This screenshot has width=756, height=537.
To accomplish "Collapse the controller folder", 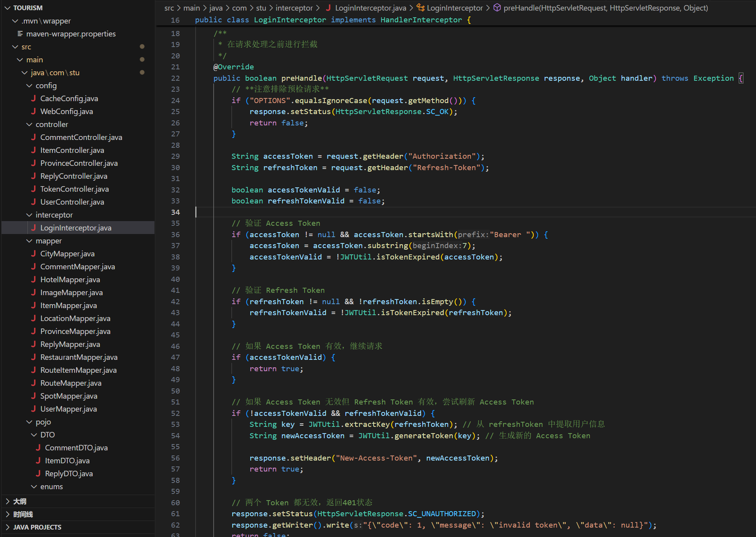I will (29, 124).
